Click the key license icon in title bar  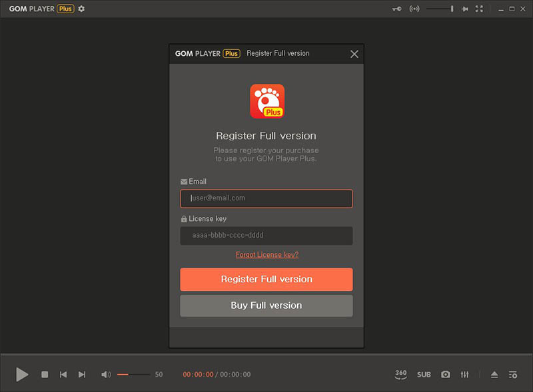[397, 9]
